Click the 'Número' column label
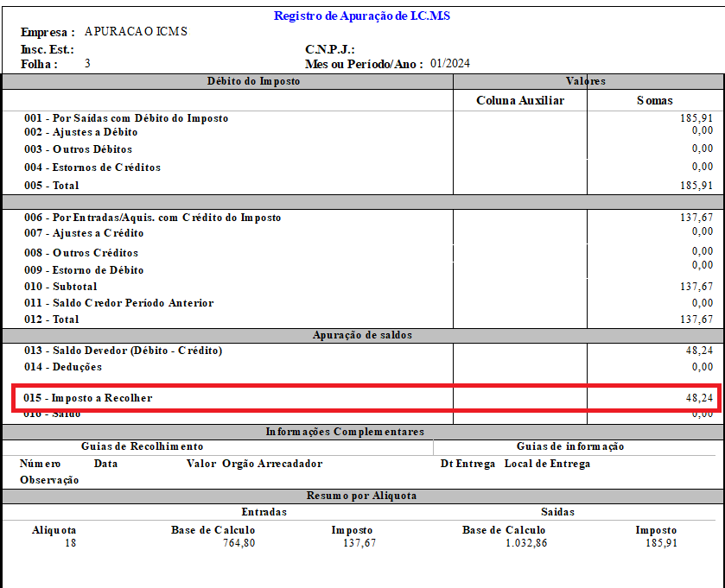Image resolution: width=725 pixels, height=588 pixels. tap(40, 464)
